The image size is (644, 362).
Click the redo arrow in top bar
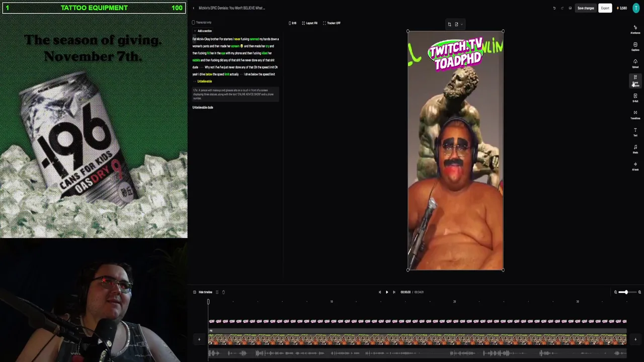[x=562, y=8]
